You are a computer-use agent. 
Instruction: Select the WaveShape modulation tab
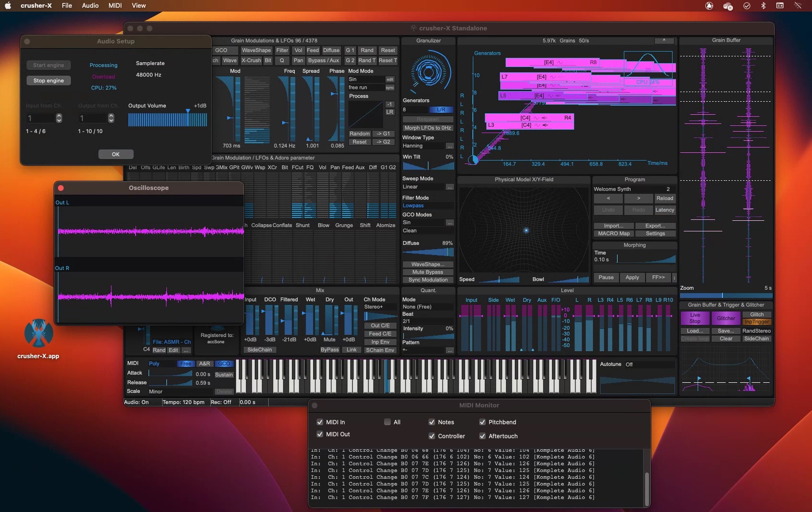[x=256, y=51]
